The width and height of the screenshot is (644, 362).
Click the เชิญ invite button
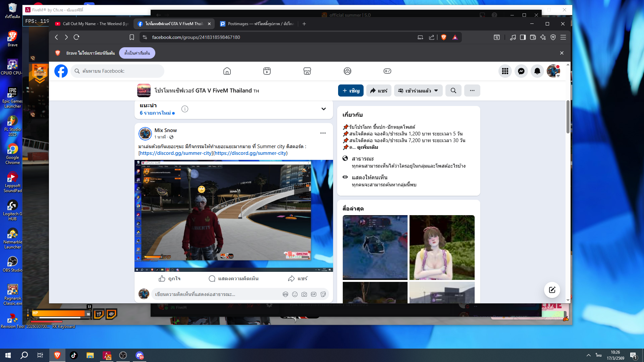pyautogui.click(x=351, y=90)
